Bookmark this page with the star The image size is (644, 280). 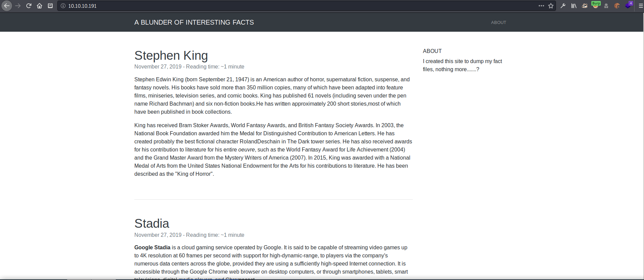coord(551,6)
